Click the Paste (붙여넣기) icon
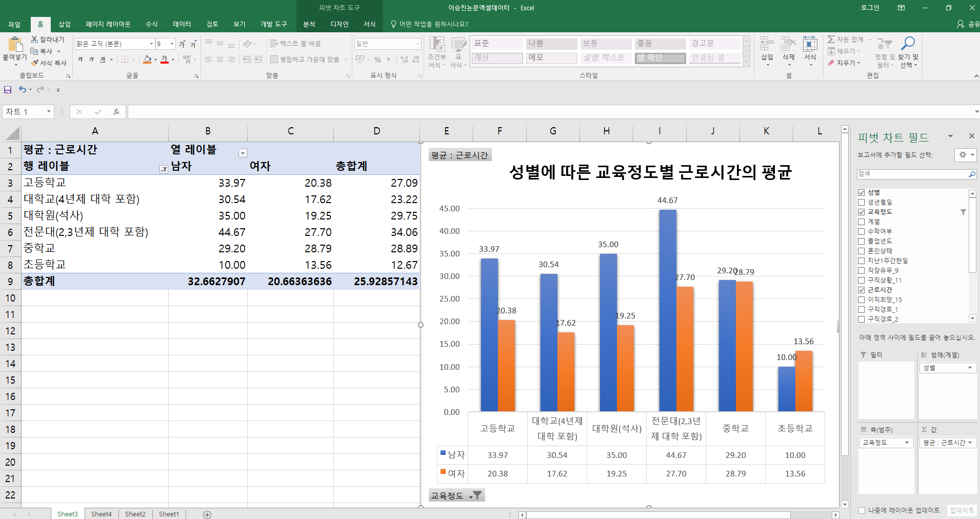 point(15,45)
